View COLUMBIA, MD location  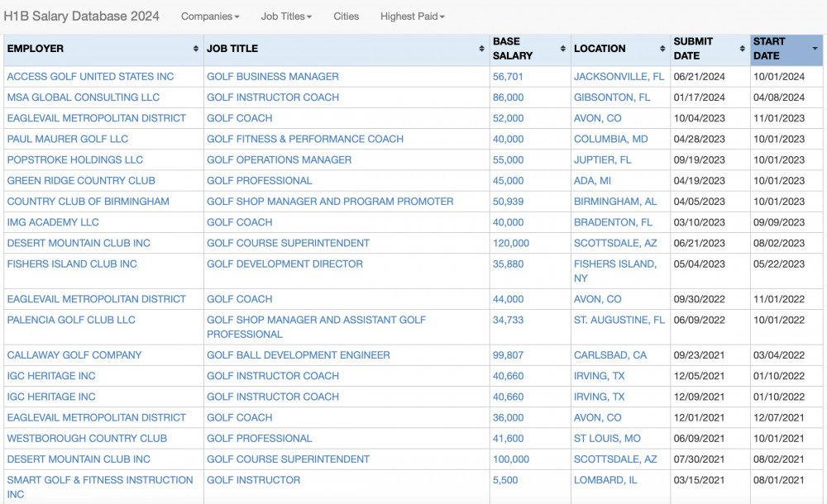pos(611,139)
